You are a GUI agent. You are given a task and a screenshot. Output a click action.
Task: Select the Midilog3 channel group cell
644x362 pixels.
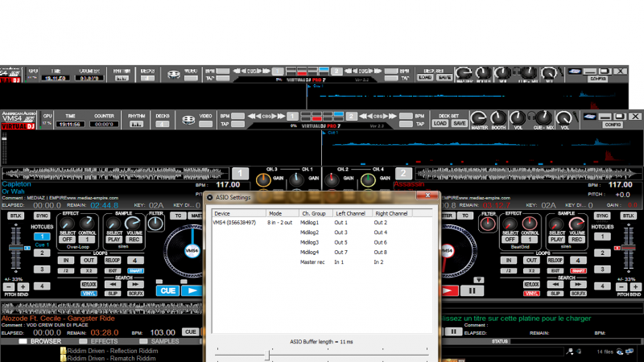click(x=309, y=242)
